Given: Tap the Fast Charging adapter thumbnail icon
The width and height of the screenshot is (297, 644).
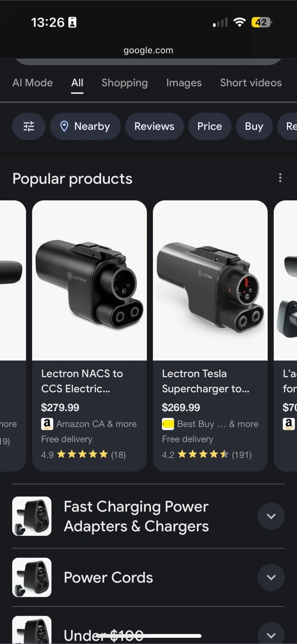Looking at the screenshot, I should (32, 516).
